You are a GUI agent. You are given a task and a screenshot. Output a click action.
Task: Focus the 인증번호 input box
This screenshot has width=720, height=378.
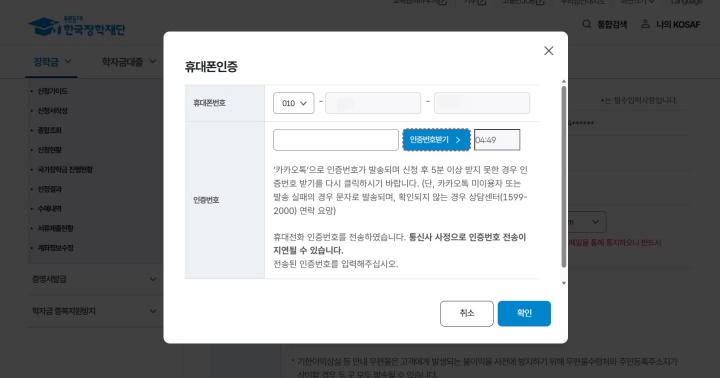336,140
